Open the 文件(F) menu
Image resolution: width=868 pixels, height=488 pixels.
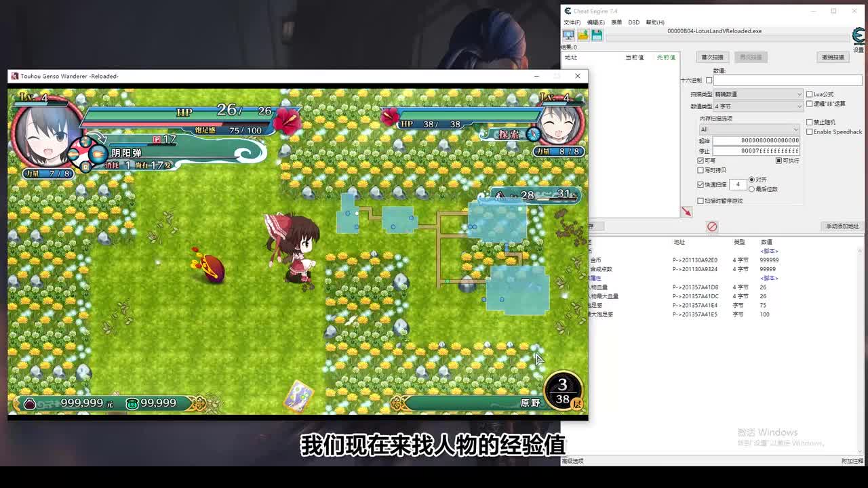(572, 22)
